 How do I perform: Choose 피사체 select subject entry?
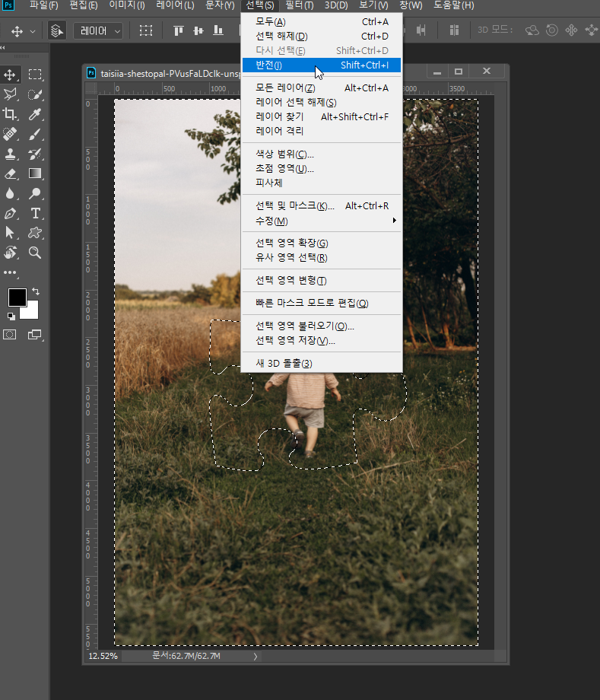click(x=321, y=183)
